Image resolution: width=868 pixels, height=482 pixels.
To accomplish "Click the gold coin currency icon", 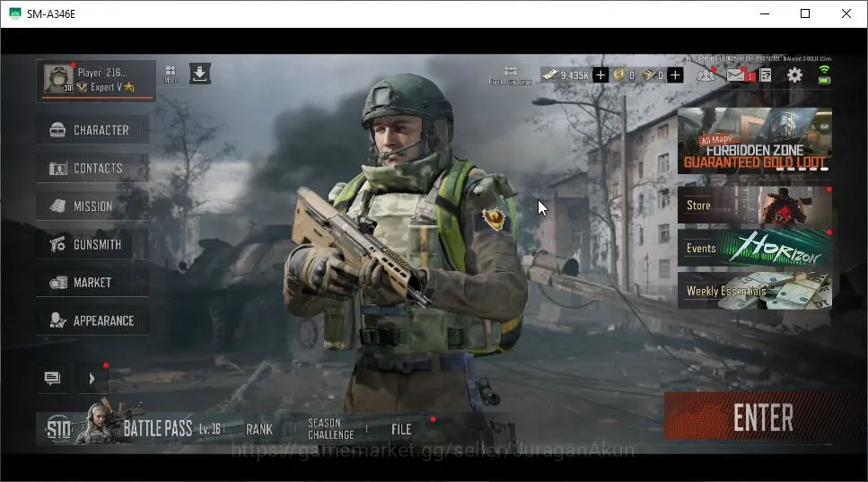I will (619, 74).
